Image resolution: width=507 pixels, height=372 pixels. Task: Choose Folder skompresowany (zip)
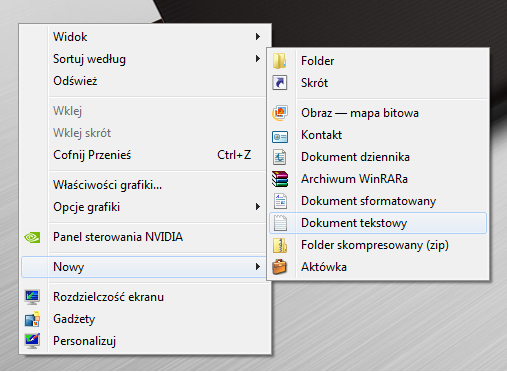click(378, 245)
